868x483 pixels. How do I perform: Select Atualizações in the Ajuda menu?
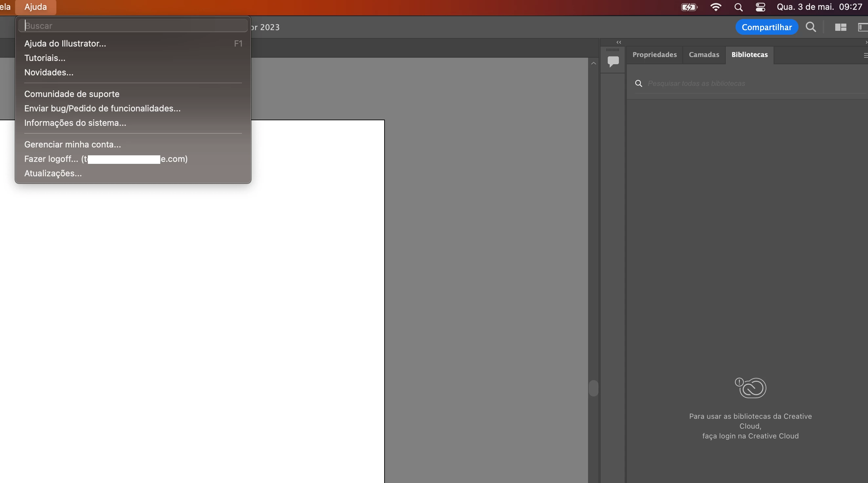pyautogui.click(x=53, y=173)
